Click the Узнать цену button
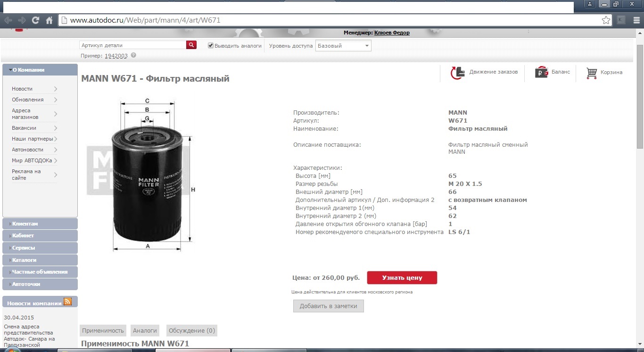 [x=402, y=277]
